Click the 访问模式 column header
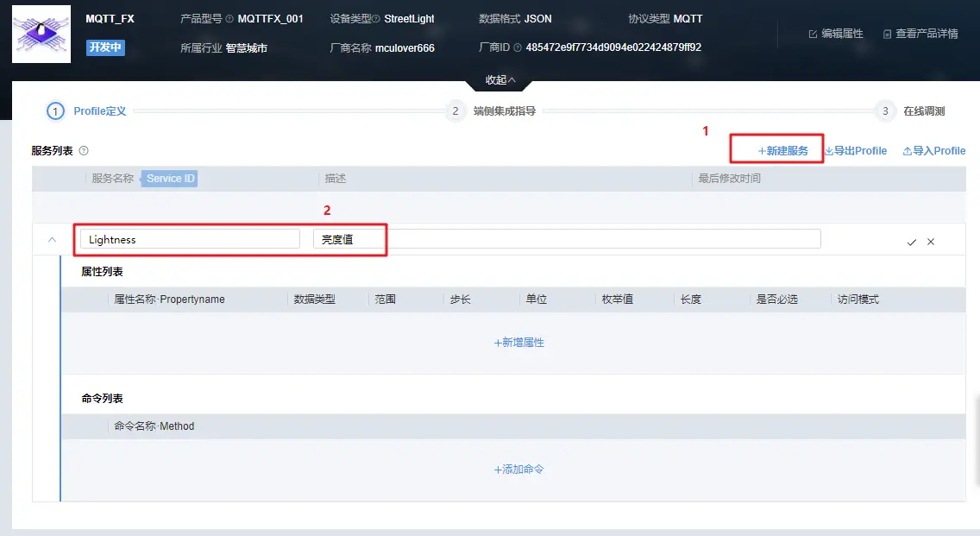980x536 pixels. [x=858, y=300]
